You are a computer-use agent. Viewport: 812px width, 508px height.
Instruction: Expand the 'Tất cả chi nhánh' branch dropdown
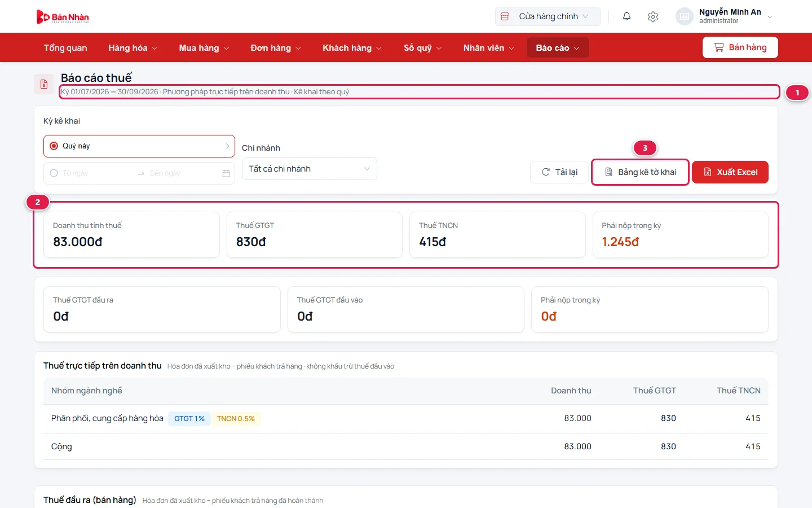310,169
